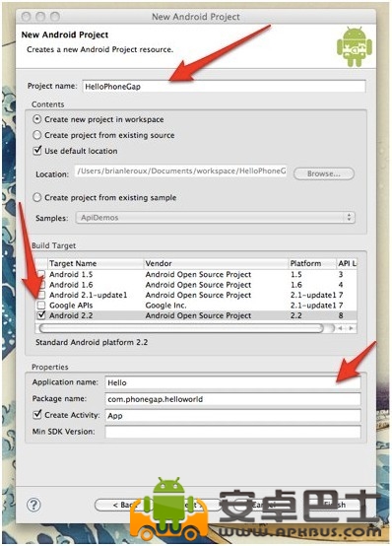Click the Back button
Viewport: 392px width, 546px height.
pyautogui.click(x=118, y=505)
